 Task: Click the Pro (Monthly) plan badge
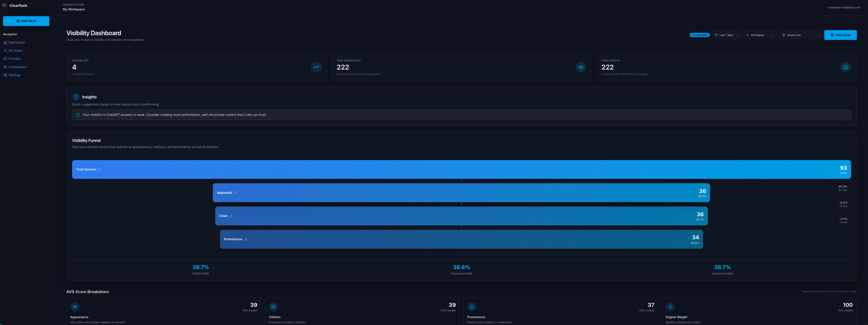pyautogui.click(x=699, y=35)
